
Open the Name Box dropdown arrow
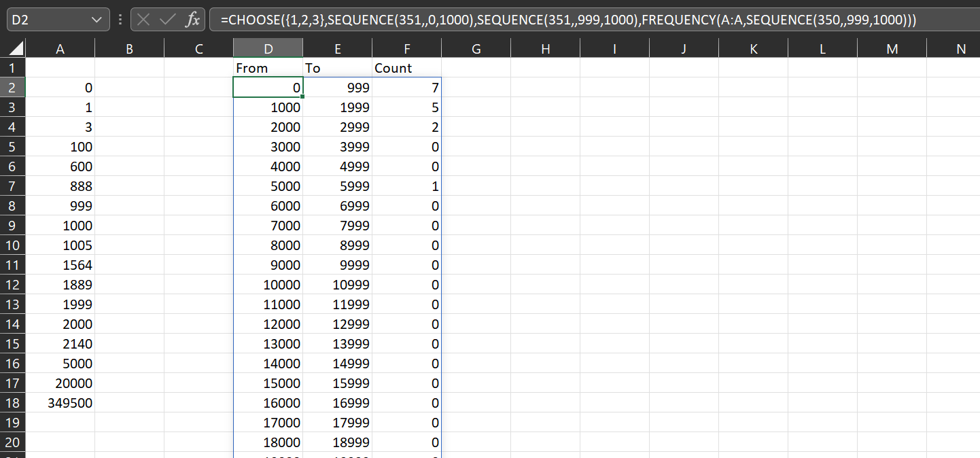(95, 20)
